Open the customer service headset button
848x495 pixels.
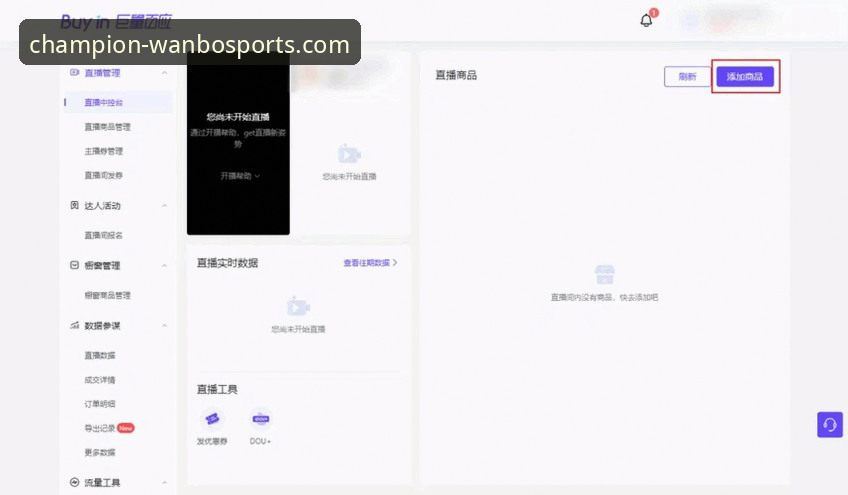coord(830,425)
